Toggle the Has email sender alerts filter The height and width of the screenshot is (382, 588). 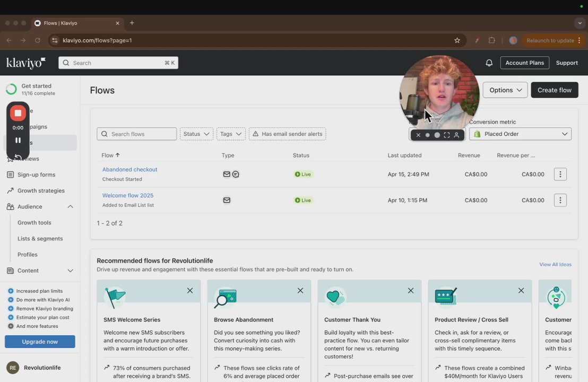[287, 134]
